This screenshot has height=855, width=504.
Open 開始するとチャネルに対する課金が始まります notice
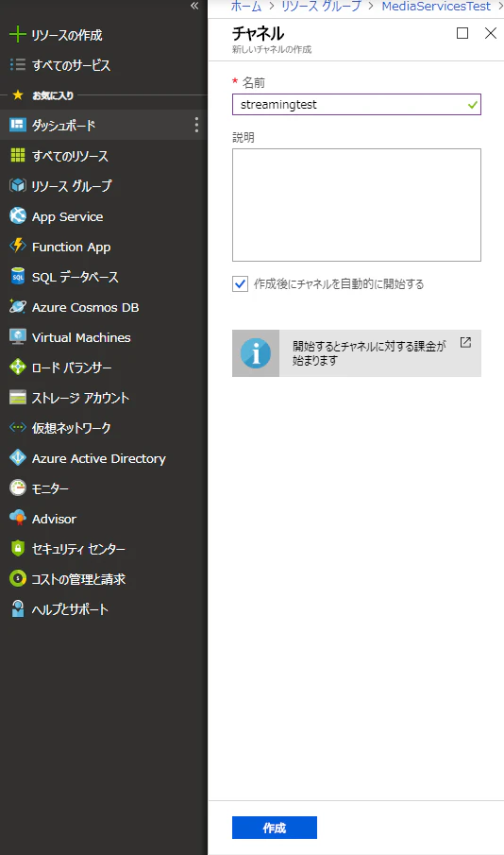click(357, 353)
